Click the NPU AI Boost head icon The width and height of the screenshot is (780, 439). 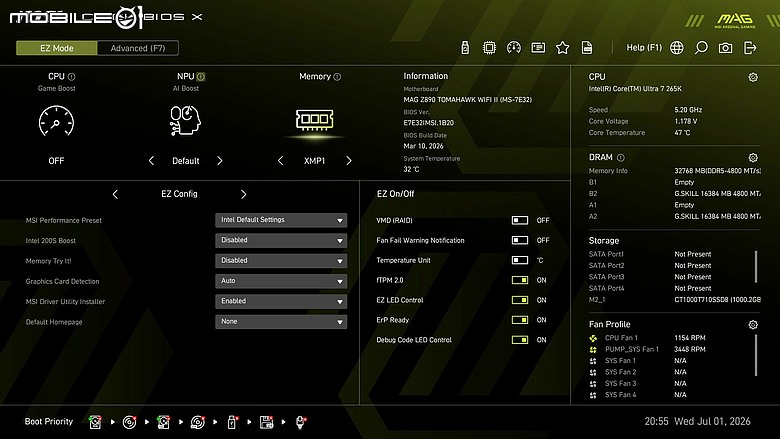[185, 120]
